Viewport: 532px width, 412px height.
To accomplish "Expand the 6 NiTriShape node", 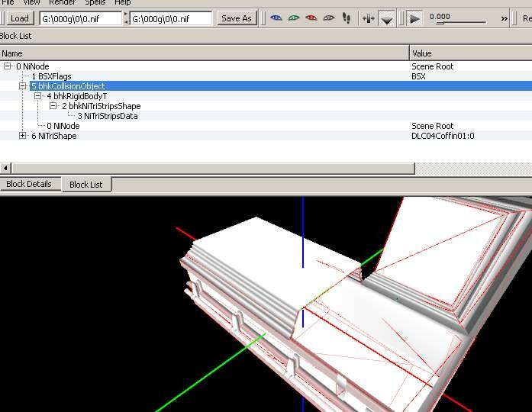I will pos(22,136).
